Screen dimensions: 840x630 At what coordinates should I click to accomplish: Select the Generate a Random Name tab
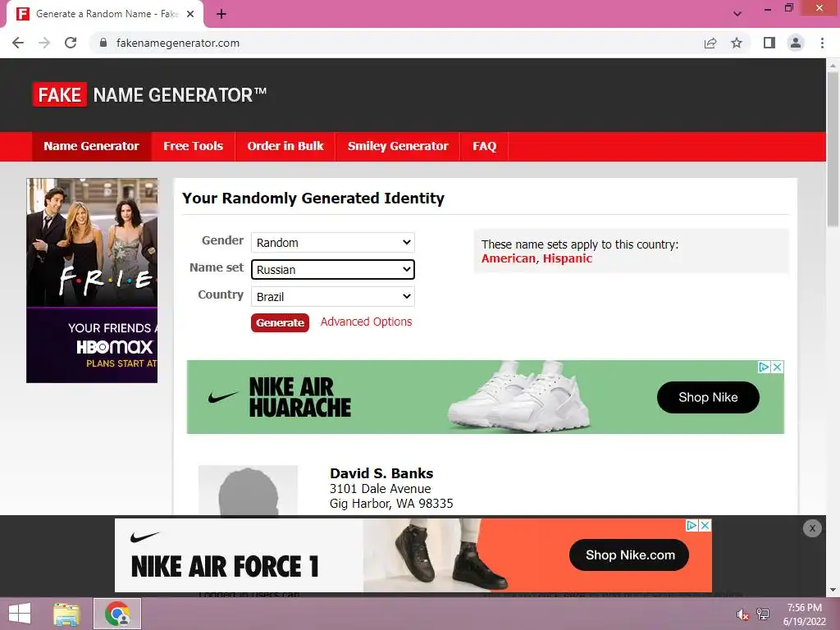click(x=104, y=15)
